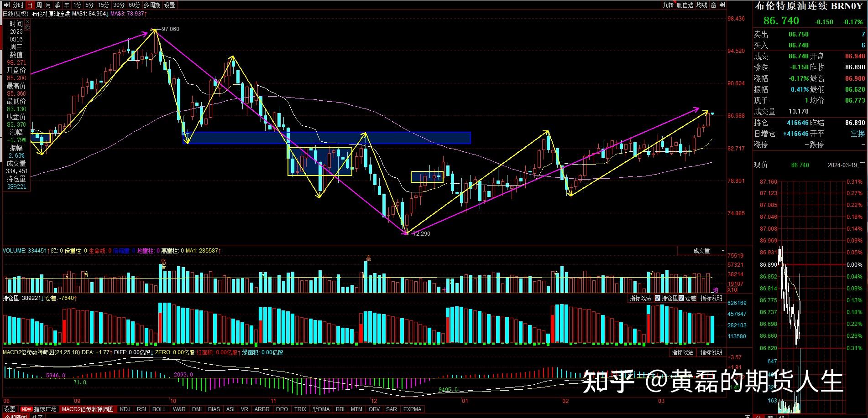Screen dimensions: 868x418
Task: Click 指标战法 in the 持仓量 panel
Action: click(x=640, y=298)
